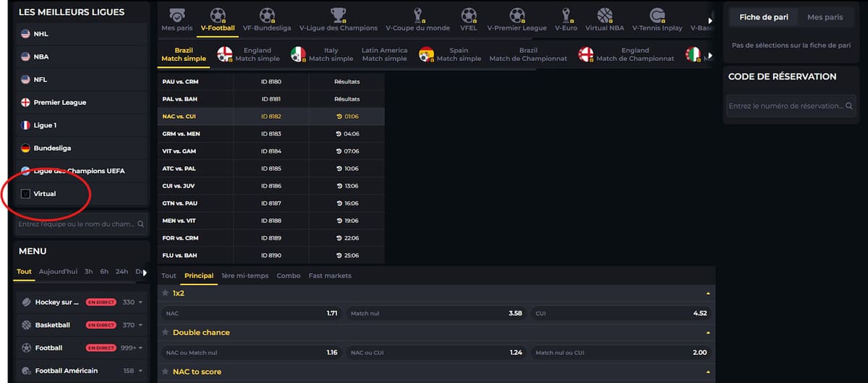Click the Hockey sur glace puck icon
Viewport: 868px width, 383px height.
tap(27, 302)
